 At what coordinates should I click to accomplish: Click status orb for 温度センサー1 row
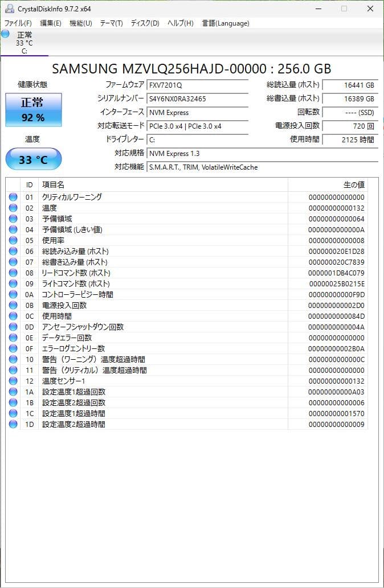pyautogui.click(x=13, y=381)
